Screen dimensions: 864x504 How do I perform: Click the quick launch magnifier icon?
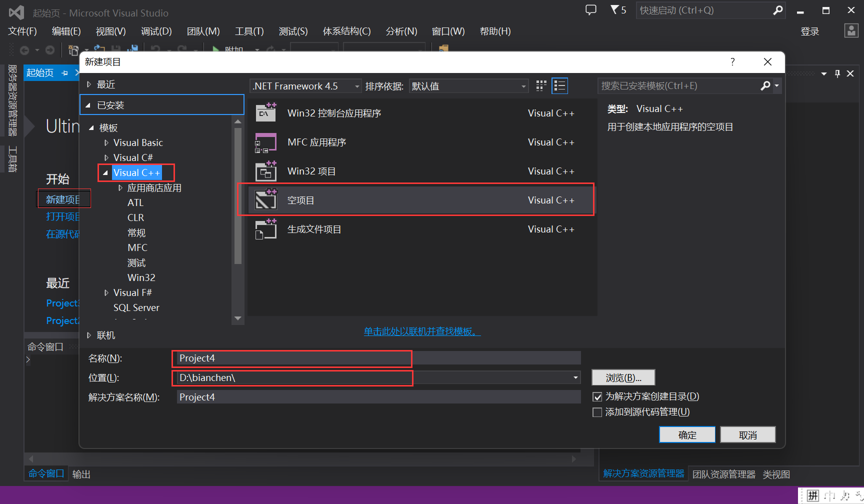[x=777, y=10]
